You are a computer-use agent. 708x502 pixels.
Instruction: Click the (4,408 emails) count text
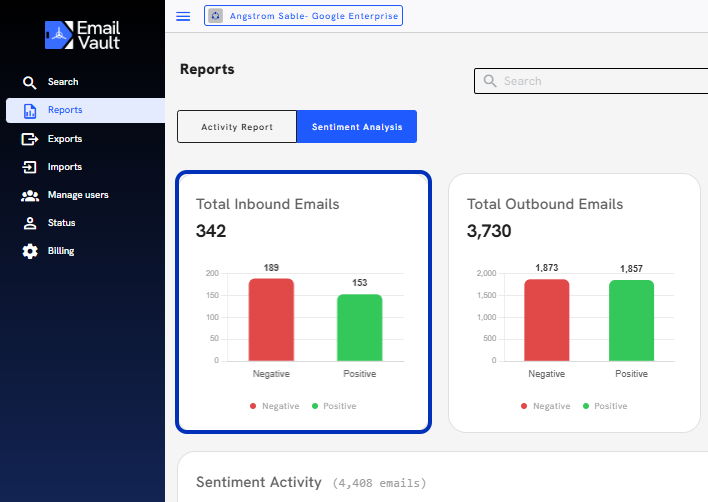(x=379, y=483)
